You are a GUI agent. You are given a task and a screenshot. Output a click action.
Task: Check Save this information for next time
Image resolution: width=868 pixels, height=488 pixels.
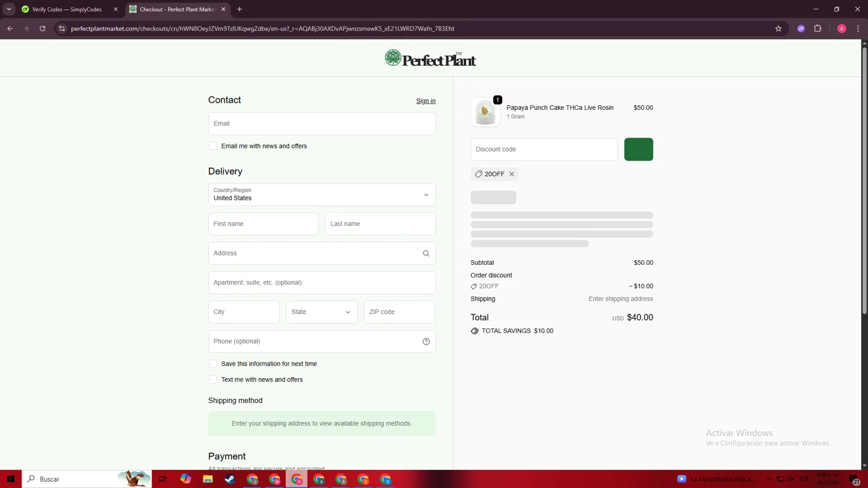pos(213,364)
